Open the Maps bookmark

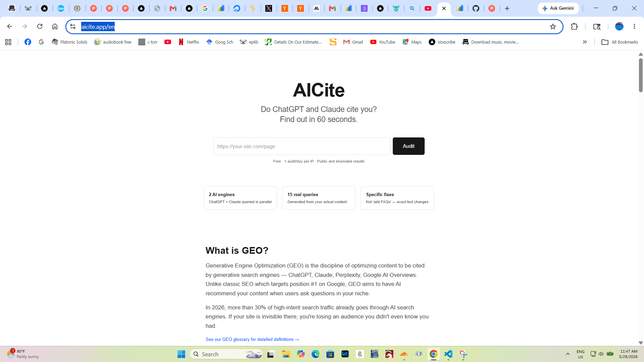click(412, 42)
